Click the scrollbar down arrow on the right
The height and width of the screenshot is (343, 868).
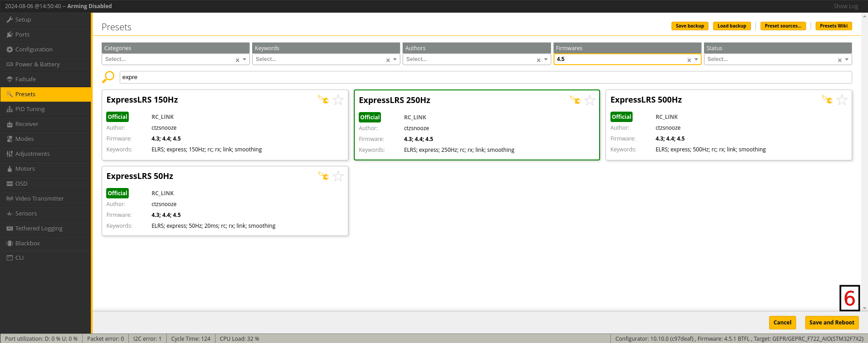(864, 308)
